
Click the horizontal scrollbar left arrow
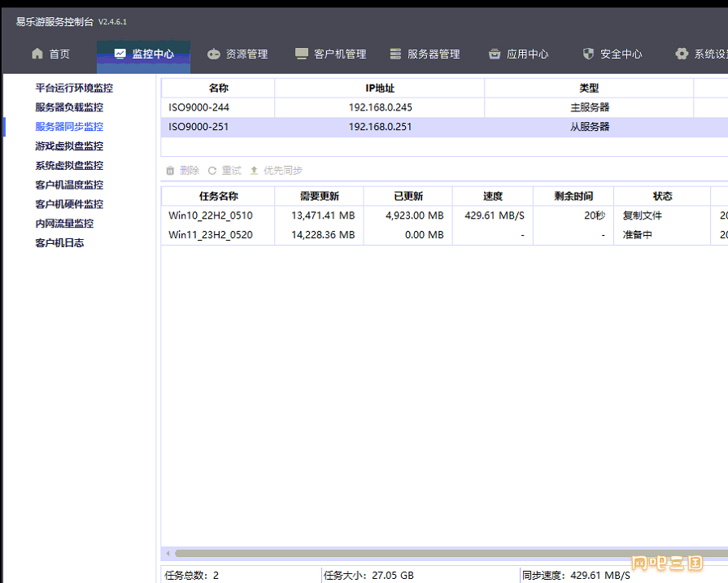168,553
